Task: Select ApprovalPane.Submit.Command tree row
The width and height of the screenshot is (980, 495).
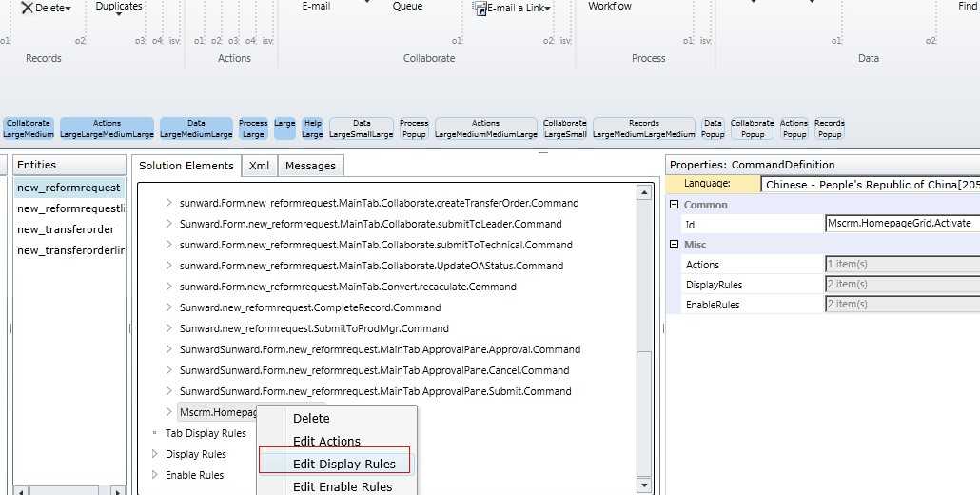Action: (375, 391)
